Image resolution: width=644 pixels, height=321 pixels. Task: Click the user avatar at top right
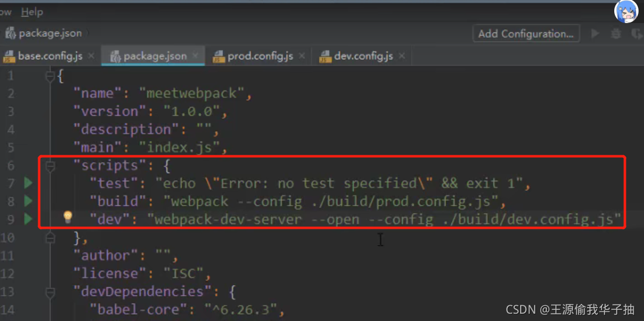(x=626, y=12)
